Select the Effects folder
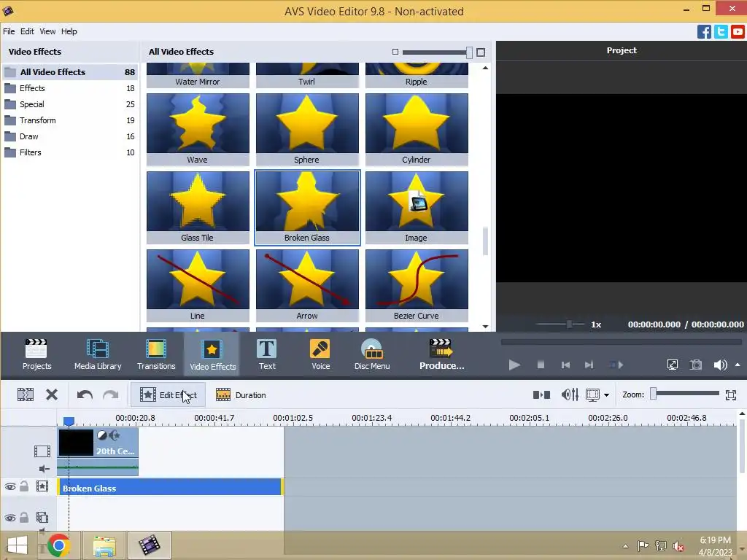The height and width of the screenshot is (560, 747). tap(70, 88)
